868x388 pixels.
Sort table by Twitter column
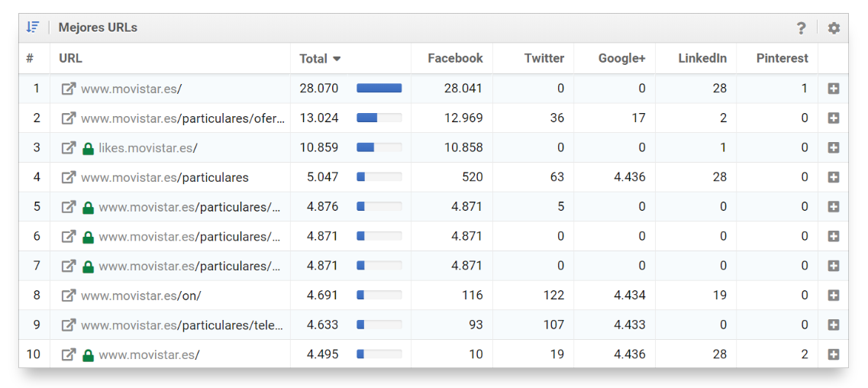click(x=544, y=58)
